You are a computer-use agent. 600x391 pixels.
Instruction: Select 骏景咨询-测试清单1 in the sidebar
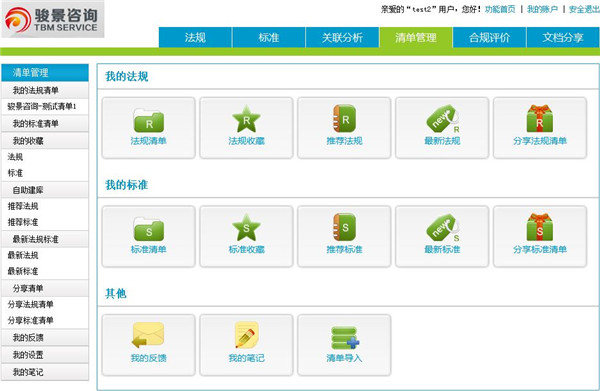click(x=42, y=106)
